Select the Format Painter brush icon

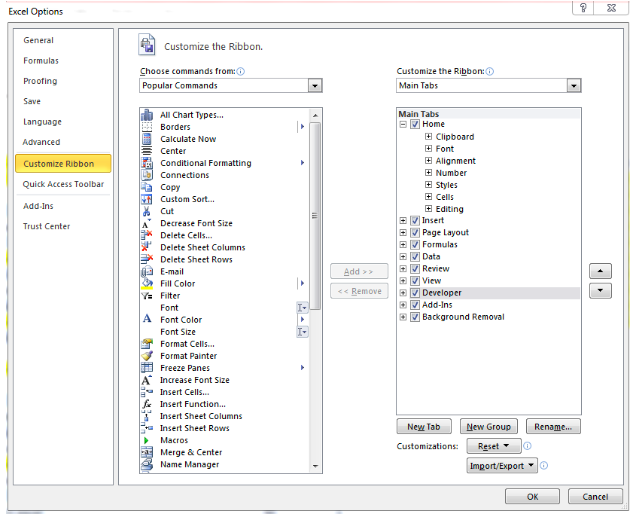click(x=147, y=356)
